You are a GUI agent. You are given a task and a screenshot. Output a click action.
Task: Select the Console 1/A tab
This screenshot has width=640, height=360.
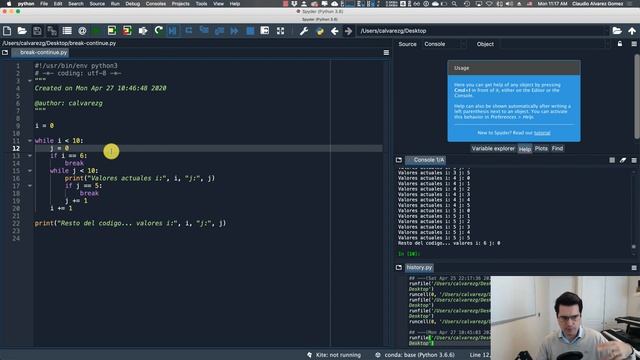pyautogui.click(x=426, y=160)
